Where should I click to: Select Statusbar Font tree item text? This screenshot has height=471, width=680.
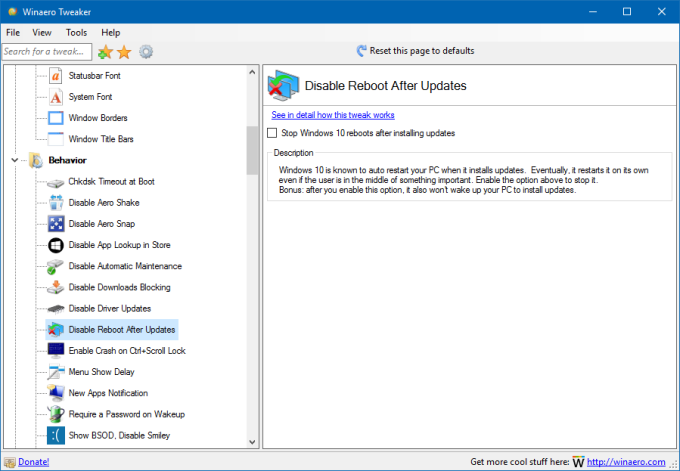tap(94, 76)
